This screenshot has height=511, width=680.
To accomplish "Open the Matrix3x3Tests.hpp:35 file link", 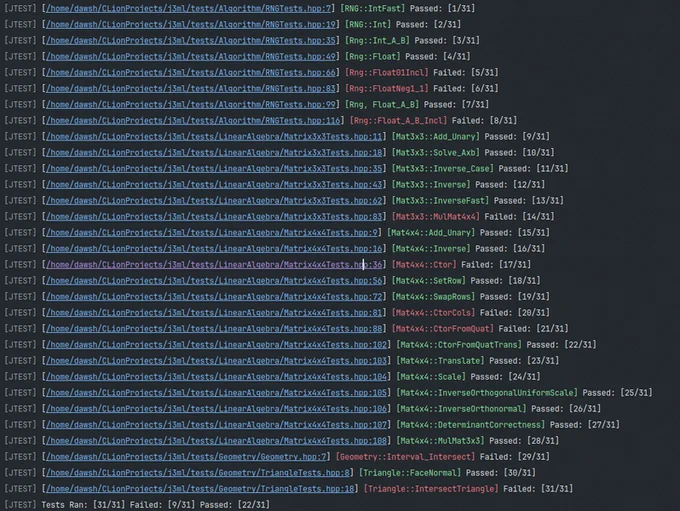I will pos(215,169).
